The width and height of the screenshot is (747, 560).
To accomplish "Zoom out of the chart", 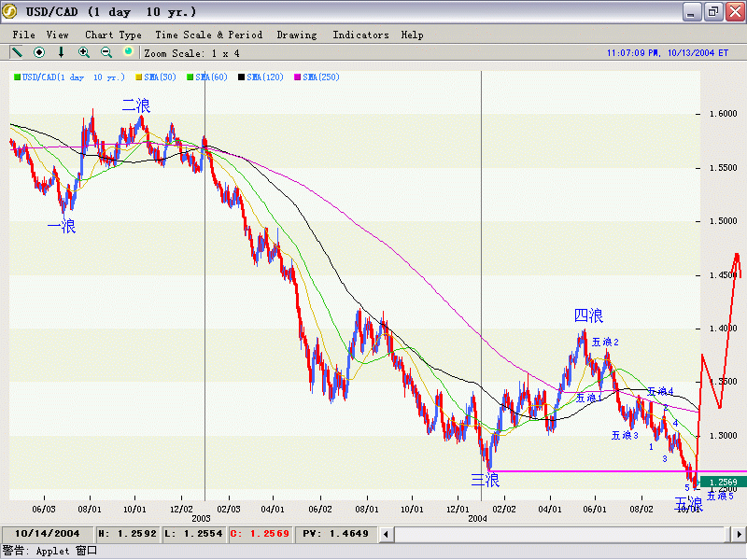I will [106, 52].
